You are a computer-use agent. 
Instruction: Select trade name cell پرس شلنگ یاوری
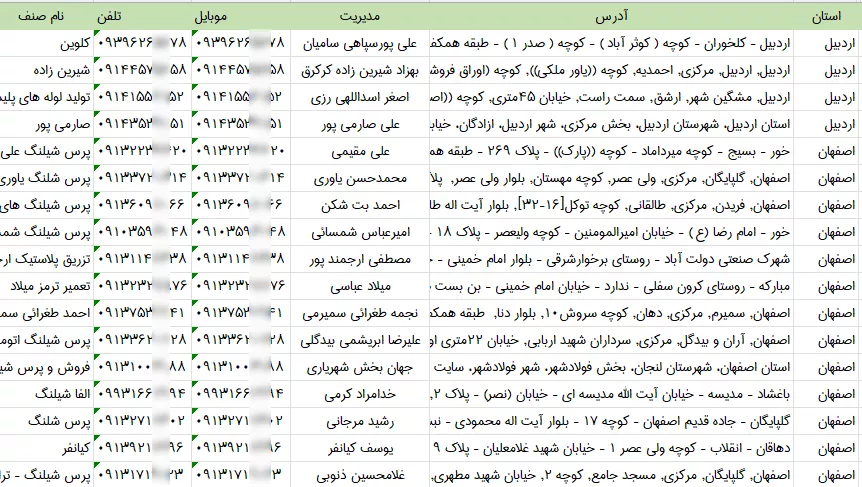(x=47, y=178)
